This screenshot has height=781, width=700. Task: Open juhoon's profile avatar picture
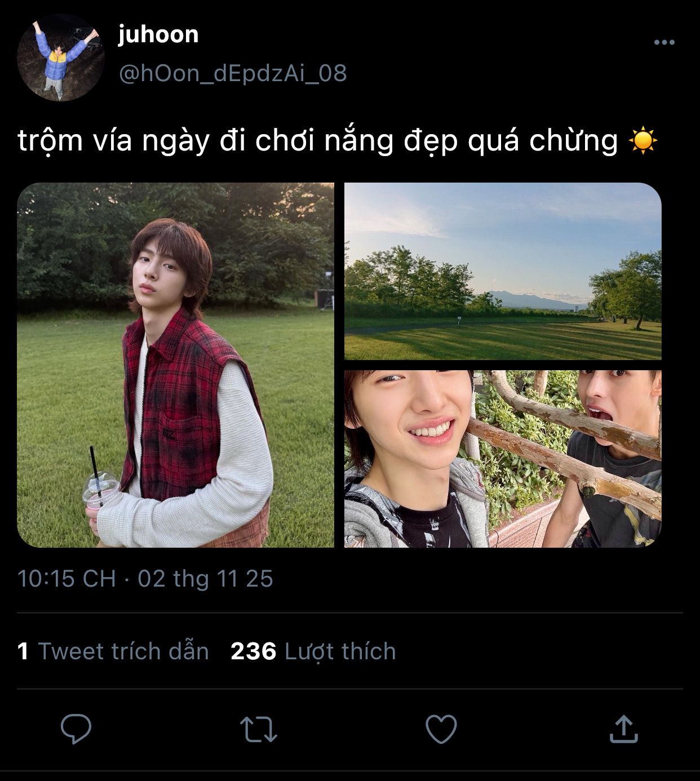[x=61, y=57]
